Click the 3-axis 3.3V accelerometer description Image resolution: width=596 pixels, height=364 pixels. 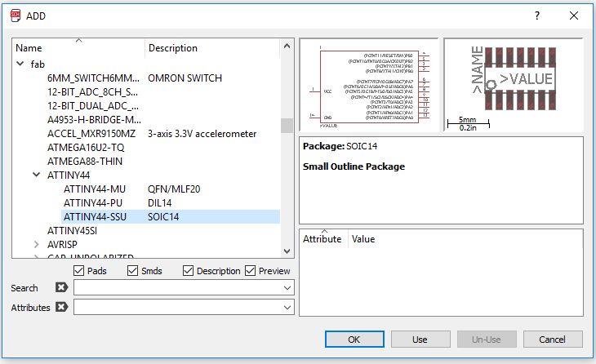[x=202, y=134]
